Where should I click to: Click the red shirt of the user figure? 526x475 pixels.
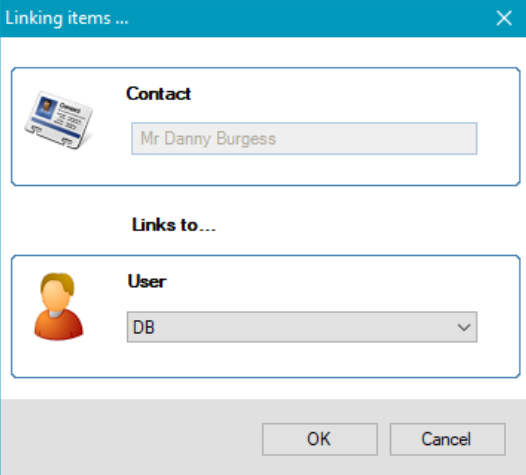(x=58, y=325)
